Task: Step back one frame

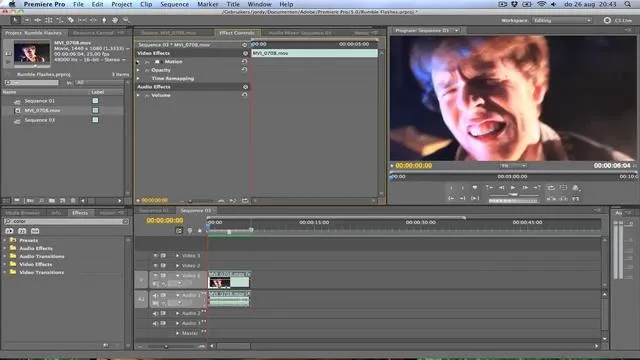Action: (x=501, y=188)
